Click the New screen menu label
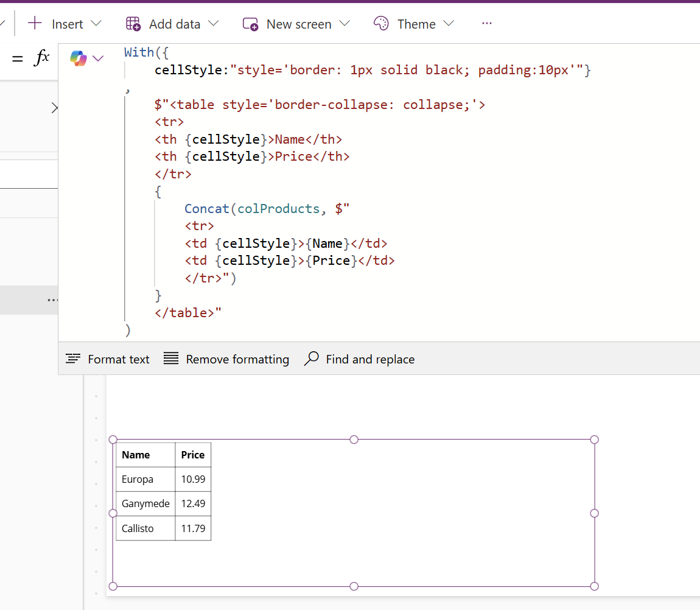700x610 pixels. 299,24
